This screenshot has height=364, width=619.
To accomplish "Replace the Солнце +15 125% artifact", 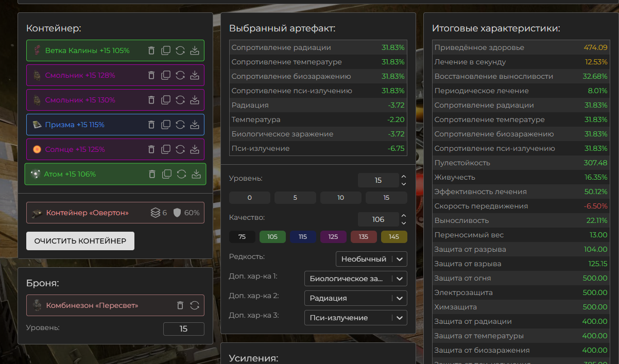I will coord(180,149).
